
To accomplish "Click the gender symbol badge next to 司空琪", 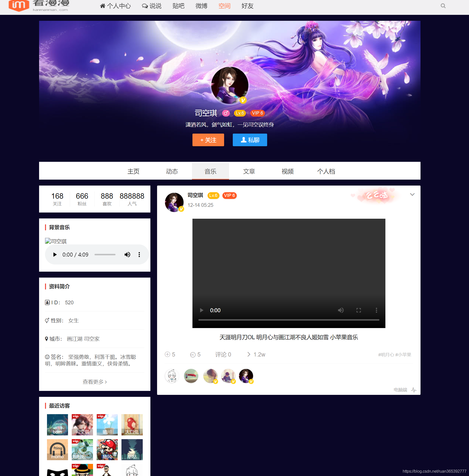I will point(226,113).
